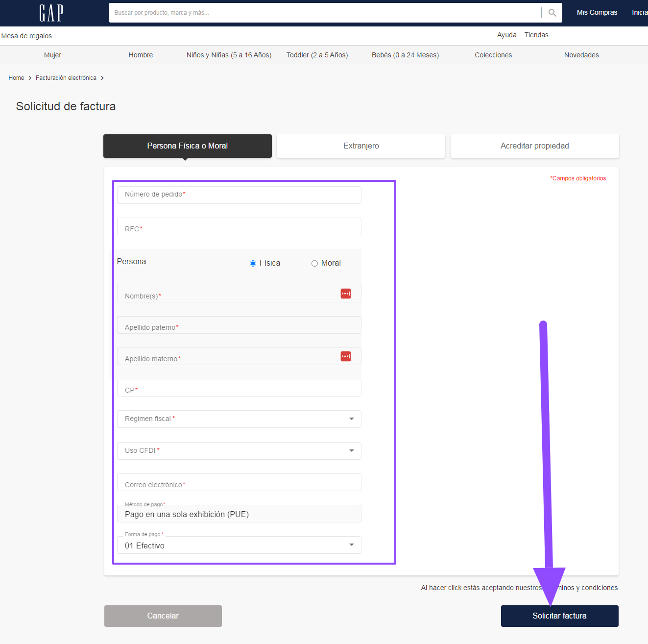Click the breadcrumb chevron after Facturación electrónica
Image resolution: width=648 pixels, height=644 pixels.
102,78
